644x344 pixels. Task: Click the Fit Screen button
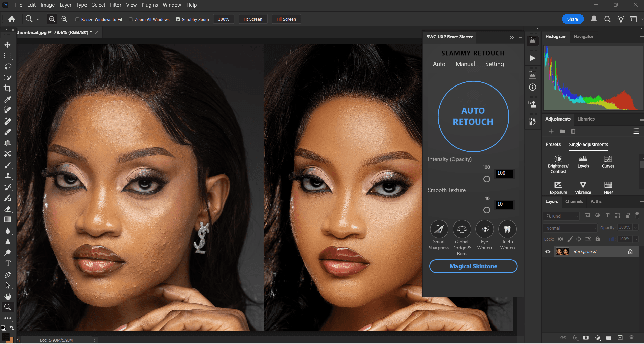pos(253,19)
